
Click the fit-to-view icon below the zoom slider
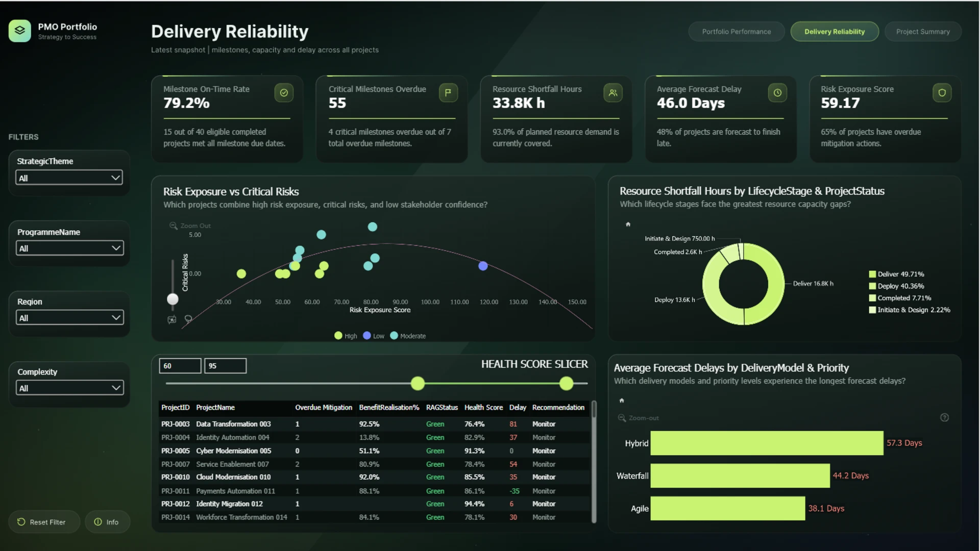tap(172, 320)
